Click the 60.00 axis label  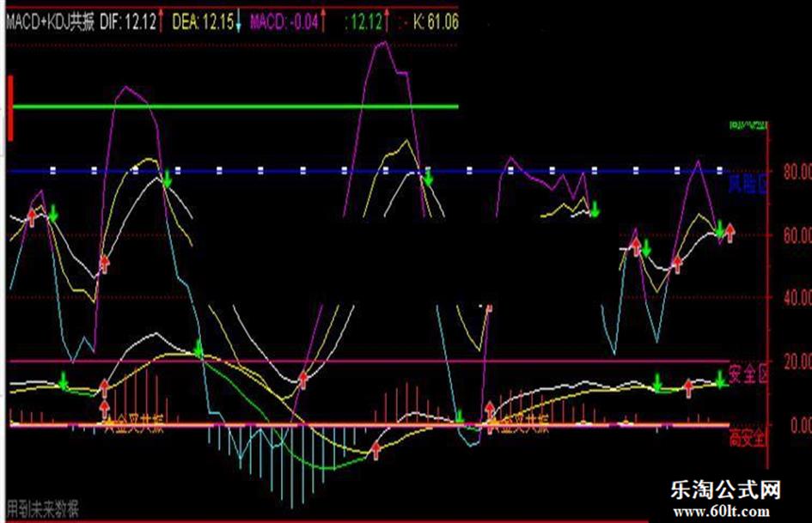pos(797,234)
